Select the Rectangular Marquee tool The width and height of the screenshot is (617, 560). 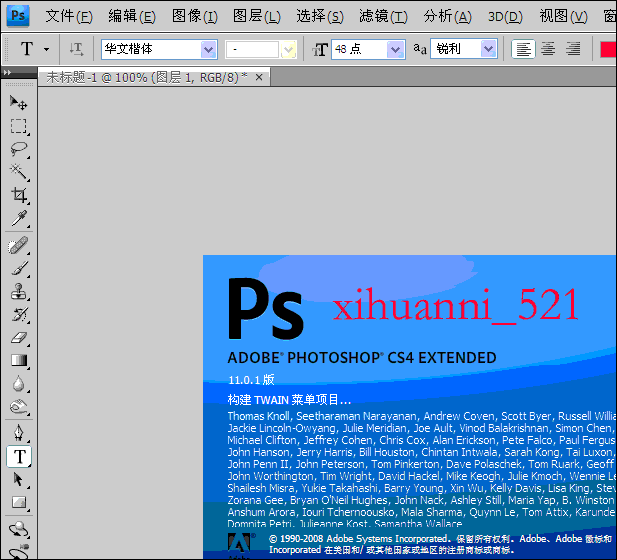pyautogui.click(x=18, y=126)
